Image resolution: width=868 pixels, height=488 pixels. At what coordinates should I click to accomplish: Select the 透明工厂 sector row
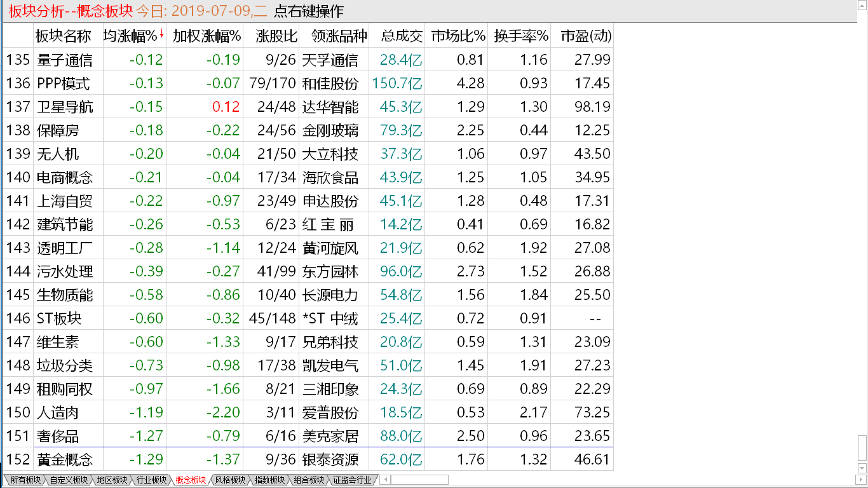(x=308, y=248)
